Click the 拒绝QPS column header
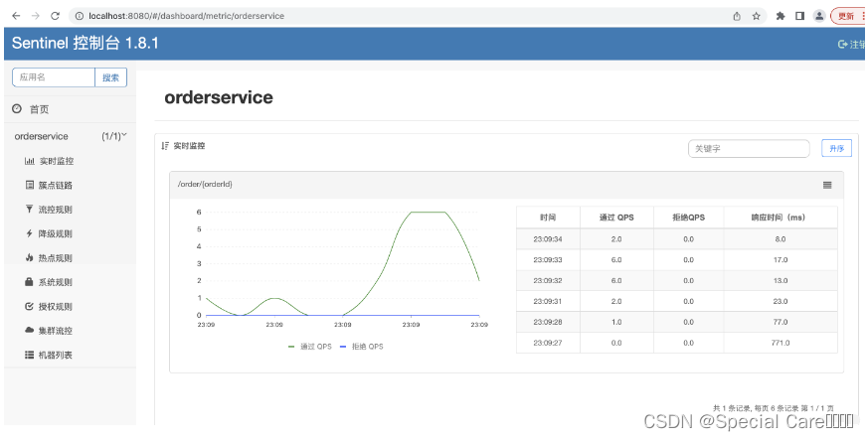The image size is (868, 441). click(689, 218)
